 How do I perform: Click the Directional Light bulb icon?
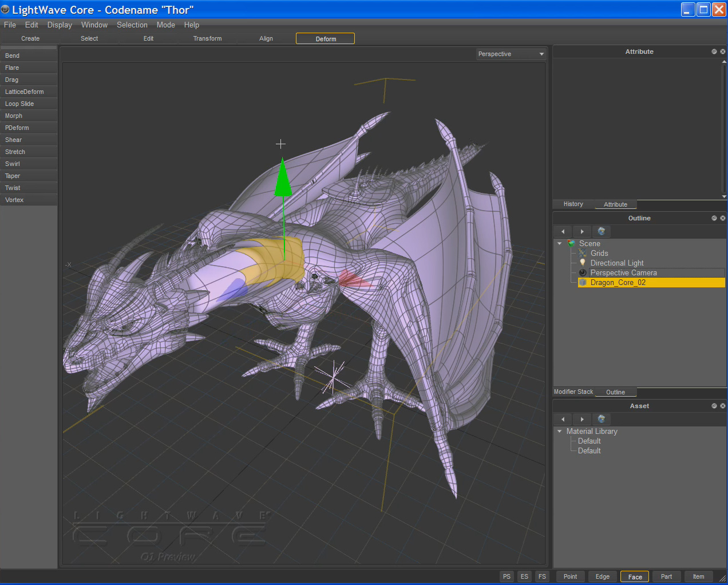(583, 263)
